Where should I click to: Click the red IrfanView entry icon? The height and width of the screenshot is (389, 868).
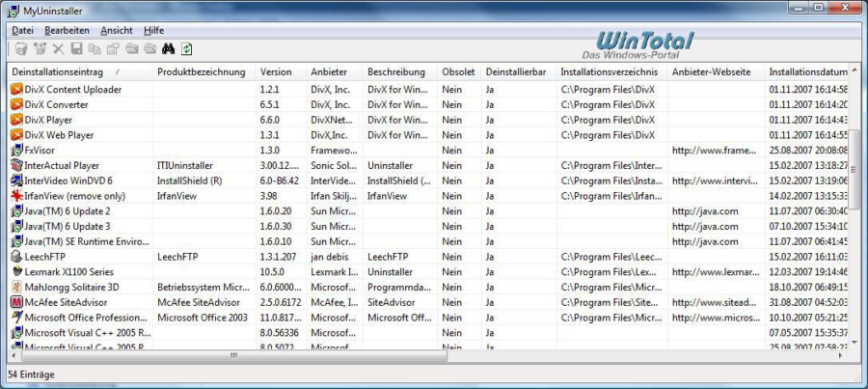(x=16, y=196)
